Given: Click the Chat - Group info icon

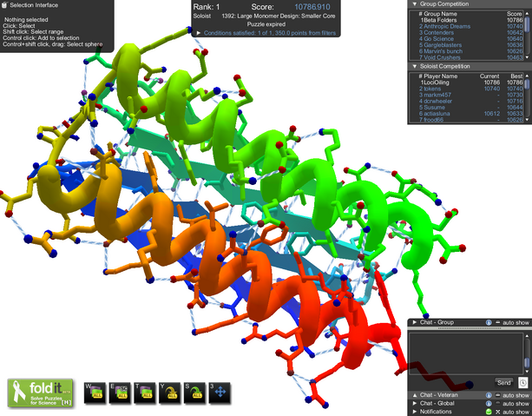Looking at the screenshot, I should [489, 322].
